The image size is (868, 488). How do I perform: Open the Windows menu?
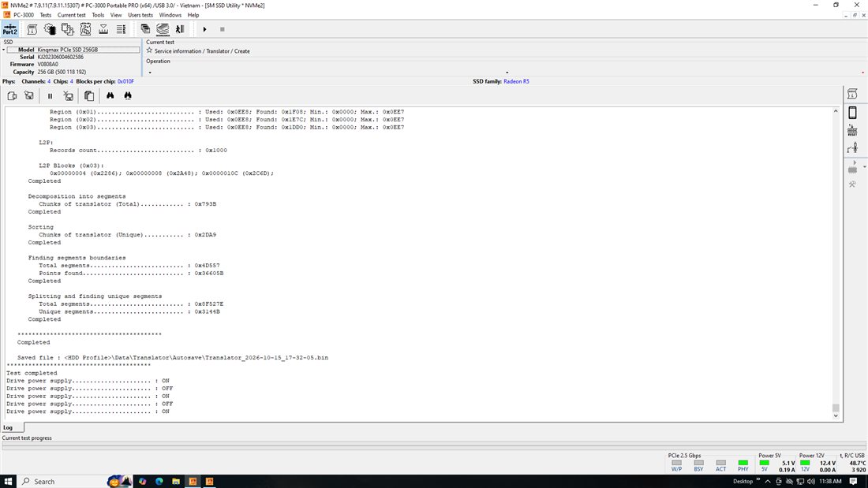[170, 15]
